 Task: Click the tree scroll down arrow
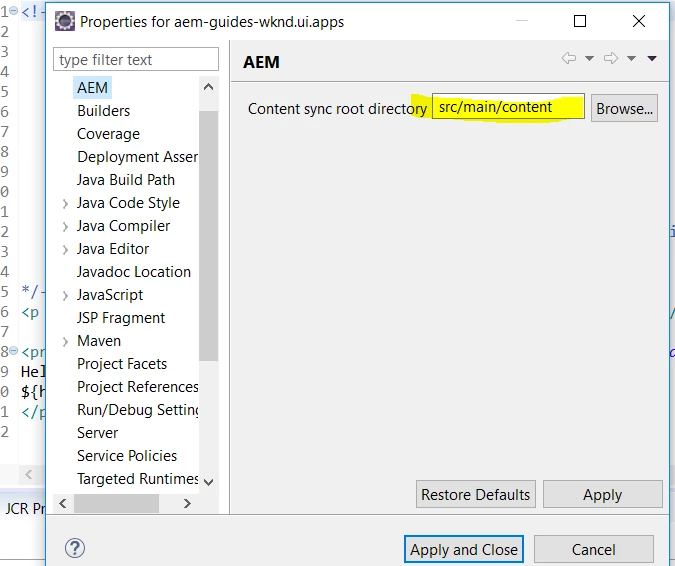point(208,482)
